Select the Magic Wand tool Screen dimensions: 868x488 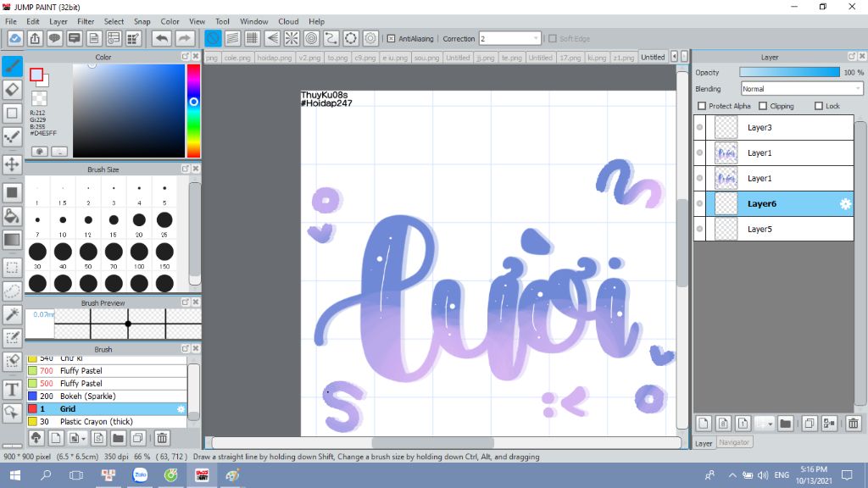(12, 314)
